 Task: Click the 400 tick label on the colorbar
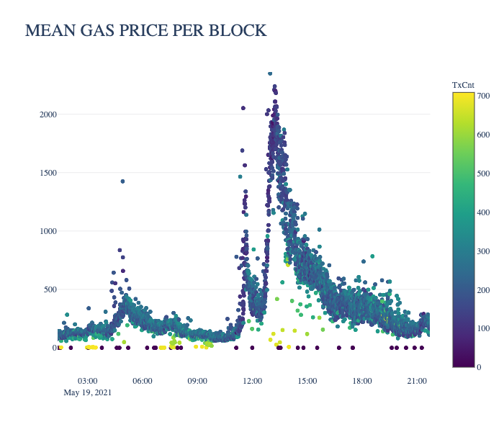click(483, 212)
